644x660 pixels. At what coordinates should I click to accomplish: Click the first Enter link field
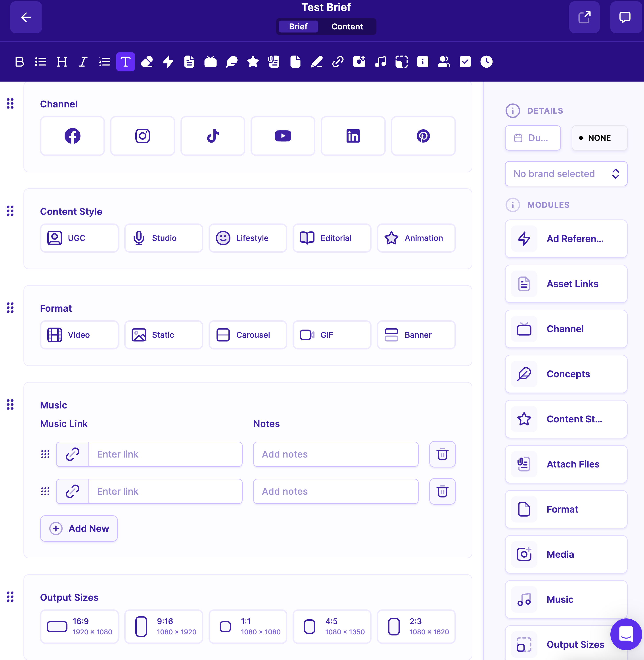tap(165, 454)
